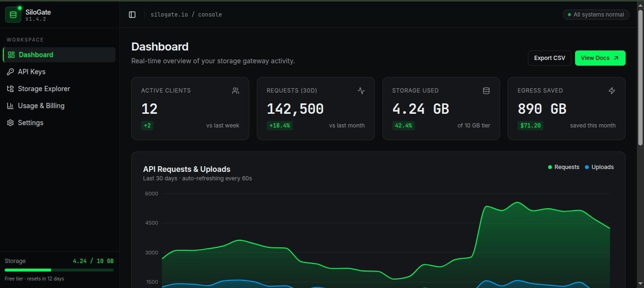
Task: Open Usage & Billing section
Action: point(59,106)
